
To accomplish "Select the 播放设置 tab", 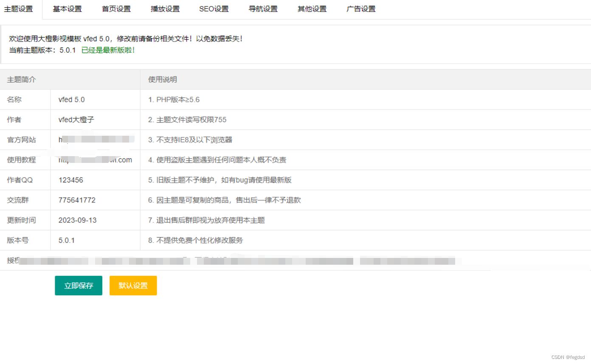I will [x=165, y=8].
